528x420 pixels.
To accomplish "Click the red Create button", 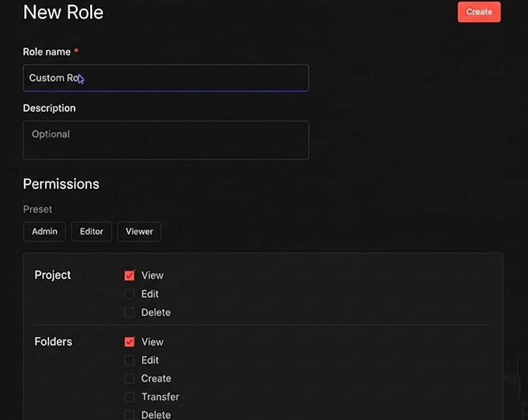I will coord(478,12).
